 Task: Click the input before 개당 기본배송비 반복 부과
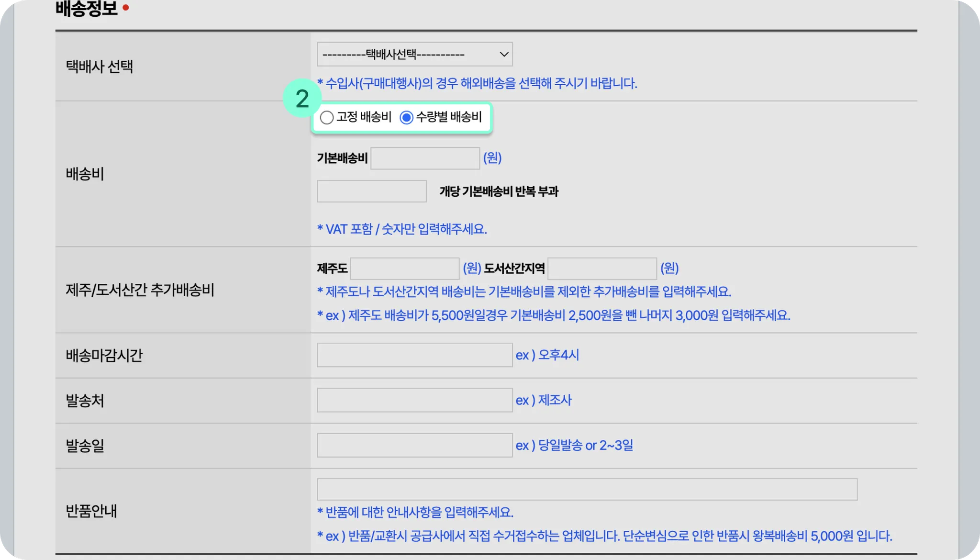coord(371,191)
